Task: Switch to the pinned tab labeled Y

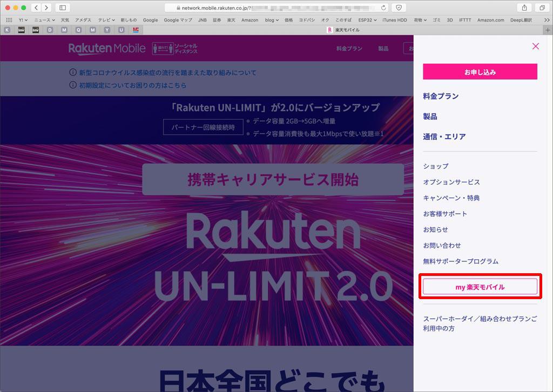Action: (x=107, y=30)
